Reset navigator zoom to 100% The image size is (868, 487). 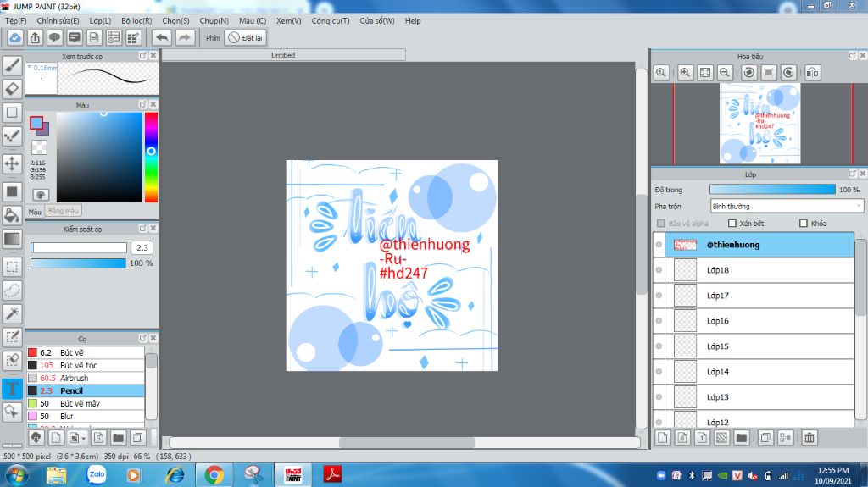(x=661, y=73)
